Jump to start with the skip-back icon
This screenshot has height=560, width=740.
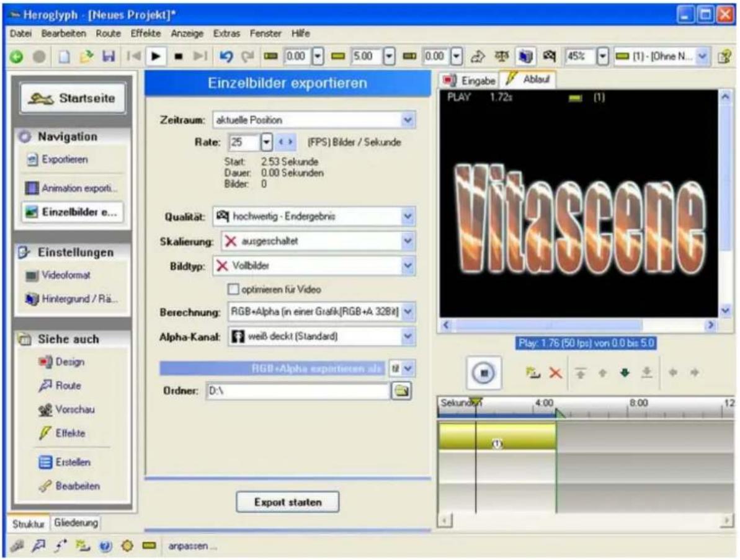click(x=134, y=56)
